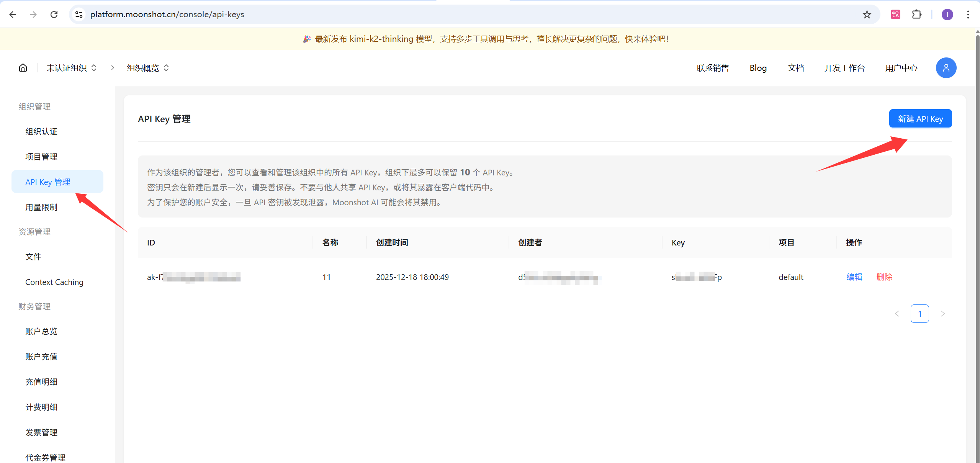The width and height of the screenshot is (980, 463).
Task: Click the home icon in the breadcrumb
Action: tap(23, 68)
